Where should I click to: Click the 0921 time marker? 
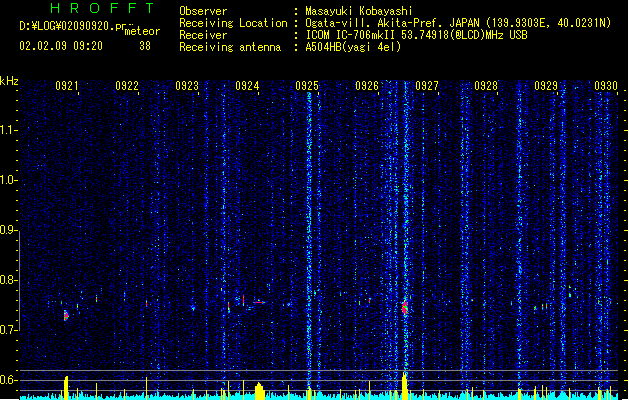pyautogui.click(x=67, y=86)
